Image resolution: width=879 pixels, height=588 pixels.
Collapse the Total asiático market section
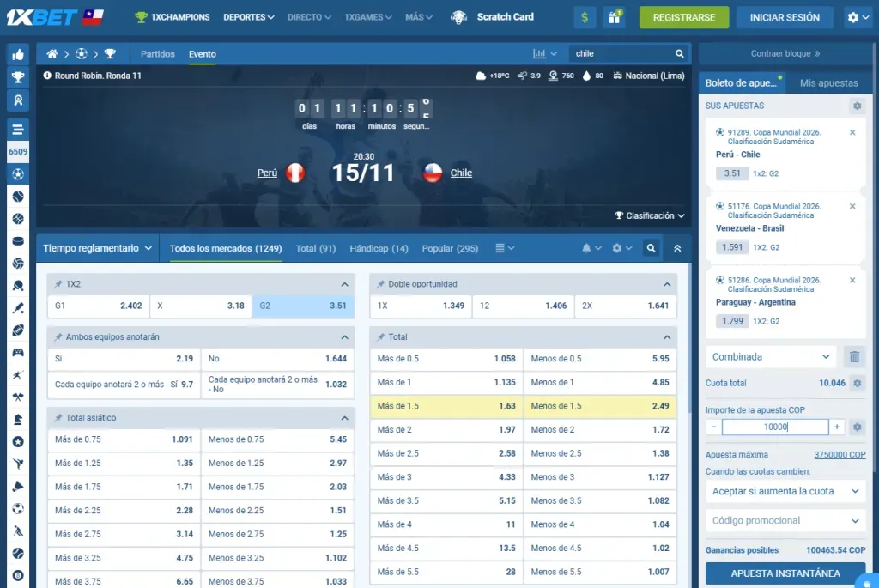(x=344, y=417)
